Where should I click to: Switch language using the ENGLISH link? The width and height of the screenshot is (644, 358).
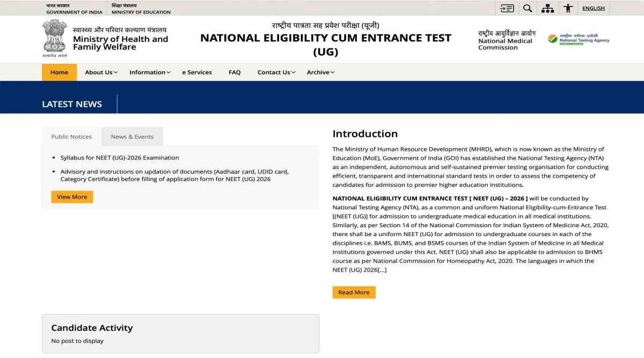click(x=593, y=8)
